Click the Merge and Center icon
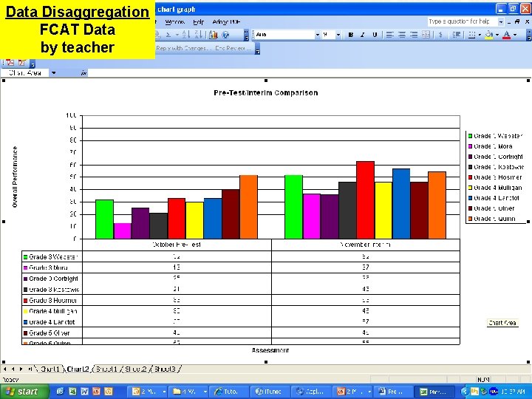 426,35
